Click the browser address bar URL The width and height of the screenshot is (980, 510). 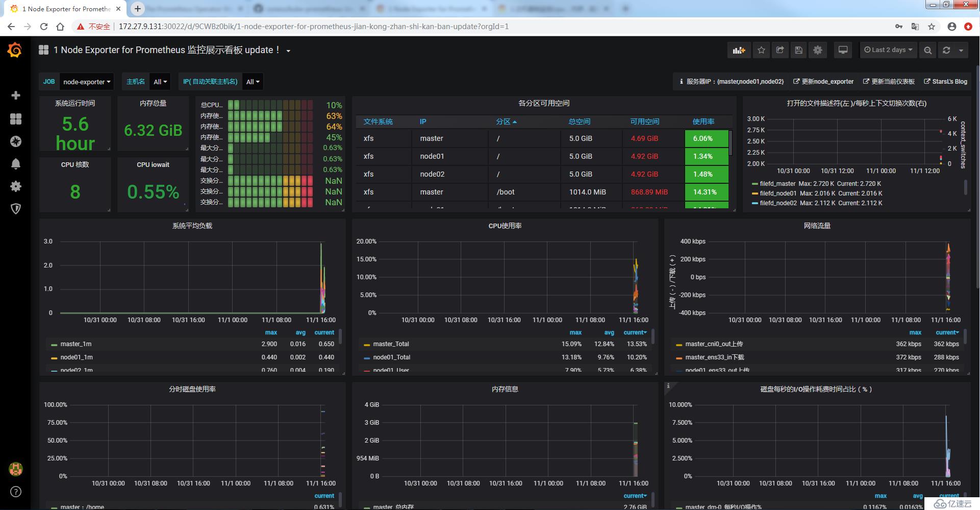[x=313, y=27]
